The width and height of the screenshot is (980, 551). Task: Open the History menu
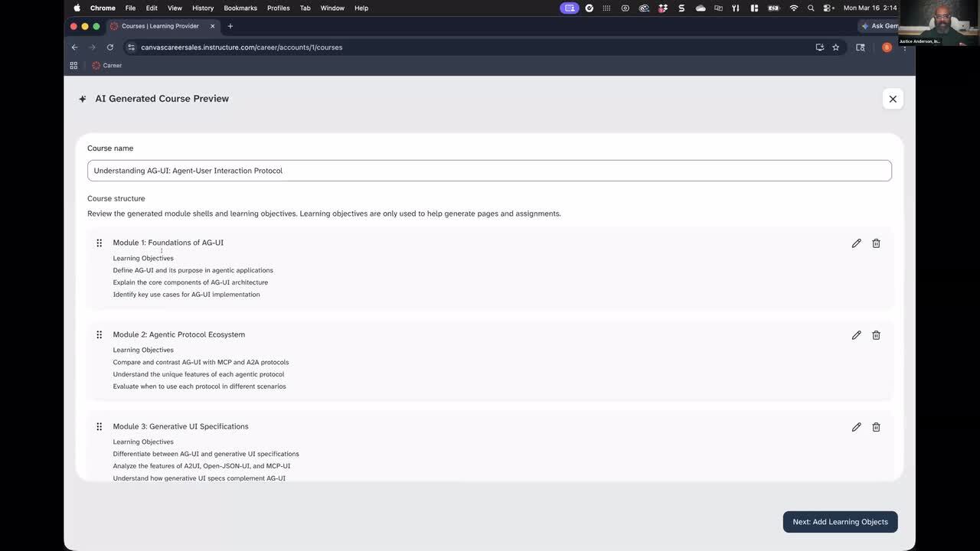(203, 8)
